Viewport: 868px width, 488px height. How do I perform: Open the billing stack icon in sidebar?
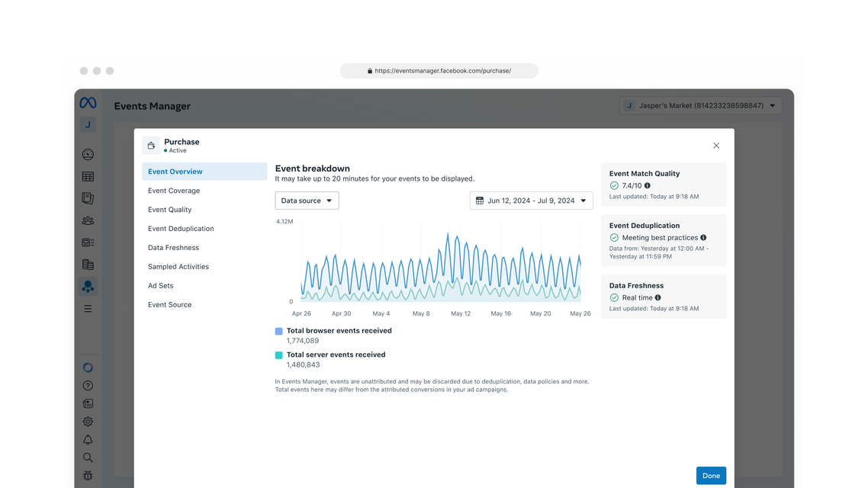tap(88, 265)
